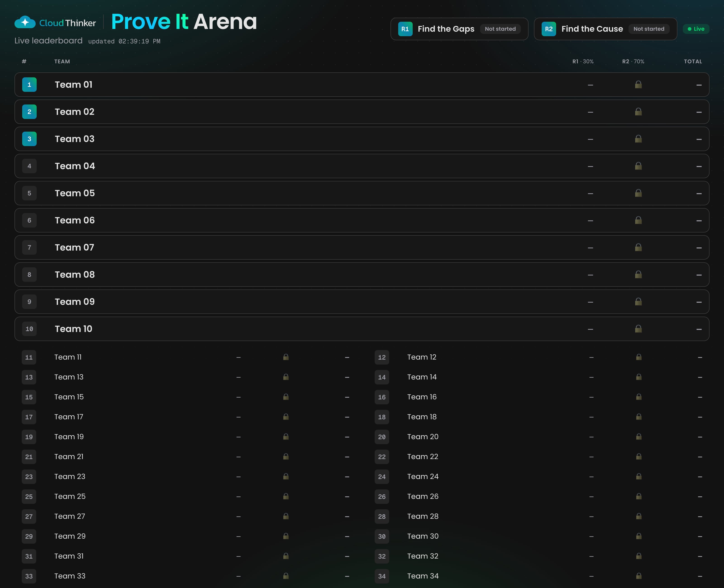Click the R2 lock icon for Team 03
This screenshot has width=724, height=588.
pyautogui.click(x=638, y=139)
